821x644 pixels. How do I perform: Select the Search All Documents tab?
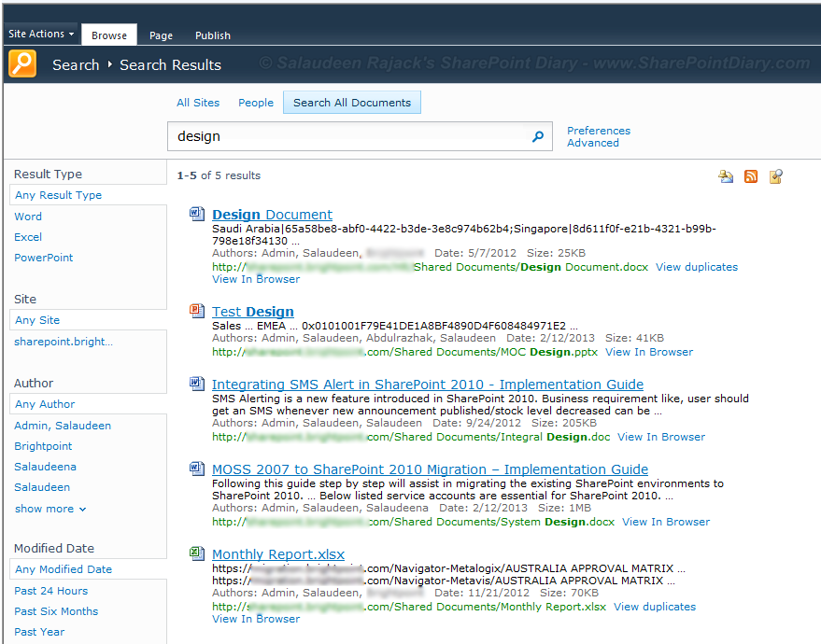[352, 103]
